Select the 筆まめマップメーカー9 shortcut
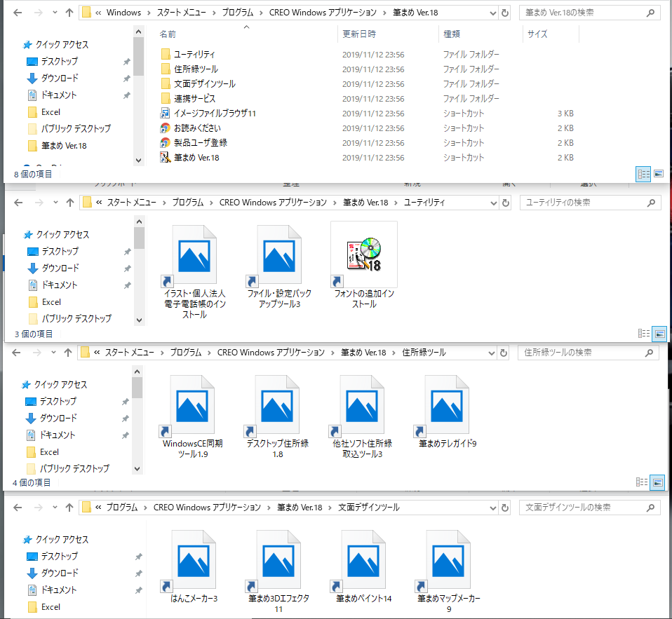This screenshot has width=672, height=619. [x=448, y=571]
